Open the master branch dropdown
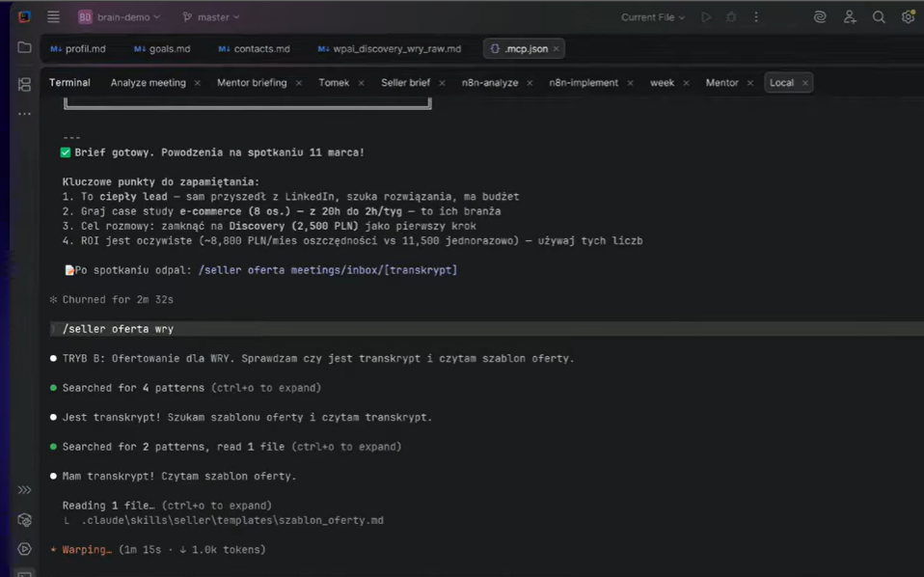The height and width of the screenshot is (577, 924). point(210,16)
